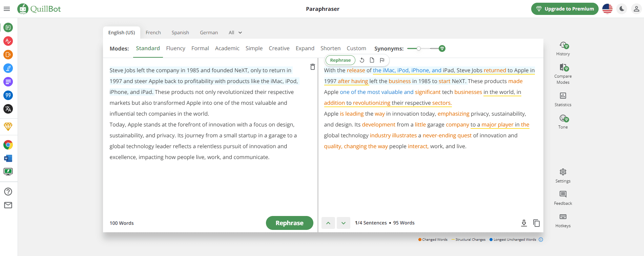Click the Longest Unchanged Words info icon
Viewport: 644px width, 256px height.
click(541, 239)
